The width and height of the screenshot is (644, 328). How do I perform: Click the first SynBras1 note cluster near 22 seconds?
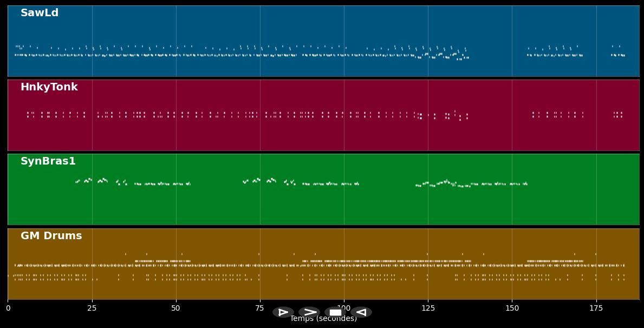(84, 180)
